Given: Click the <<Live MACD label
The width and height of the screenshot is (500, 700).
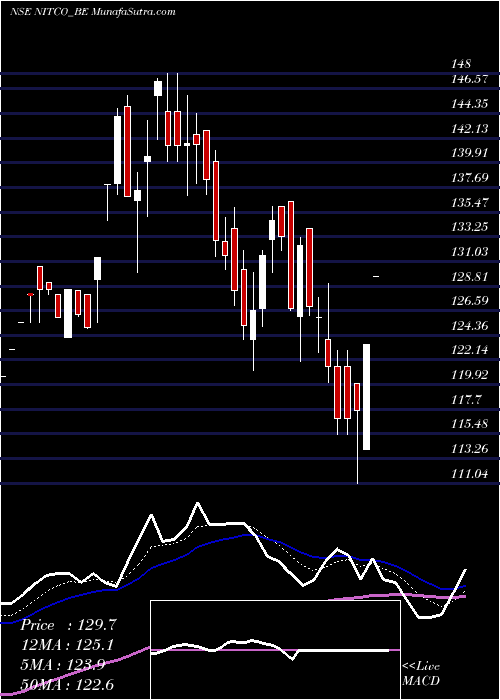Looking at the screenshot, I should point(421,673).
